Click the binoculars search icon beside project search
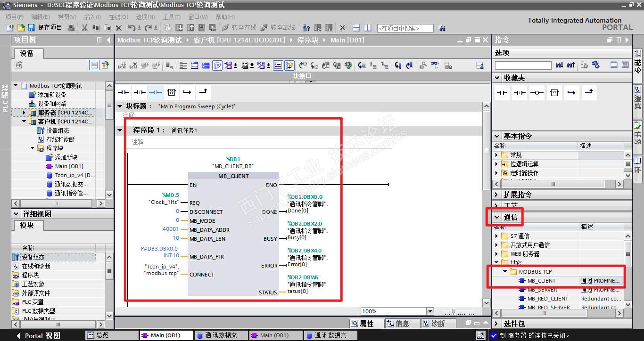This screenshot has width=644, height=341. coord(442,28)
